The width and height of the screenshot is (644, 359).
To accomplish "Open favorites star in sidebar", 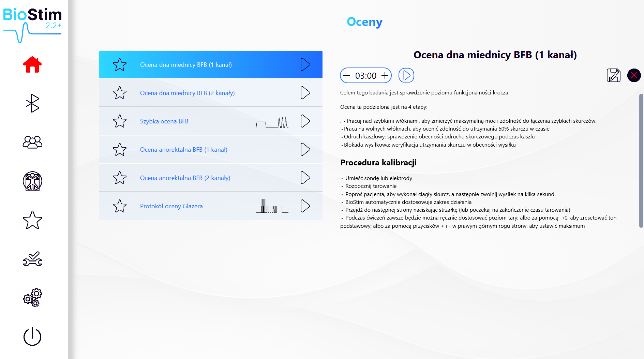I will click(x=32, y=220).
